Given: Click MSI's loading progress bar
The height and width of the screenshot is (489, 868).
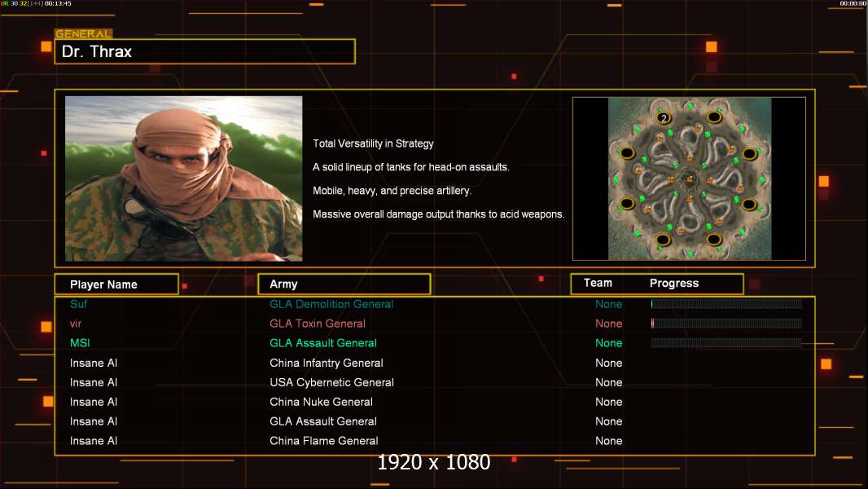Looking at the screenshot, I should pyautogui.click(x=726, y=343).
